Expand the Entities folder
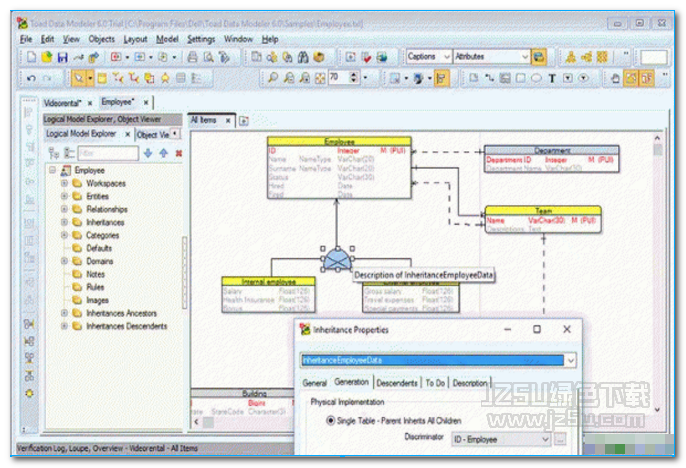686x468 pixels. pyautogui.click(x=64, y=196)
